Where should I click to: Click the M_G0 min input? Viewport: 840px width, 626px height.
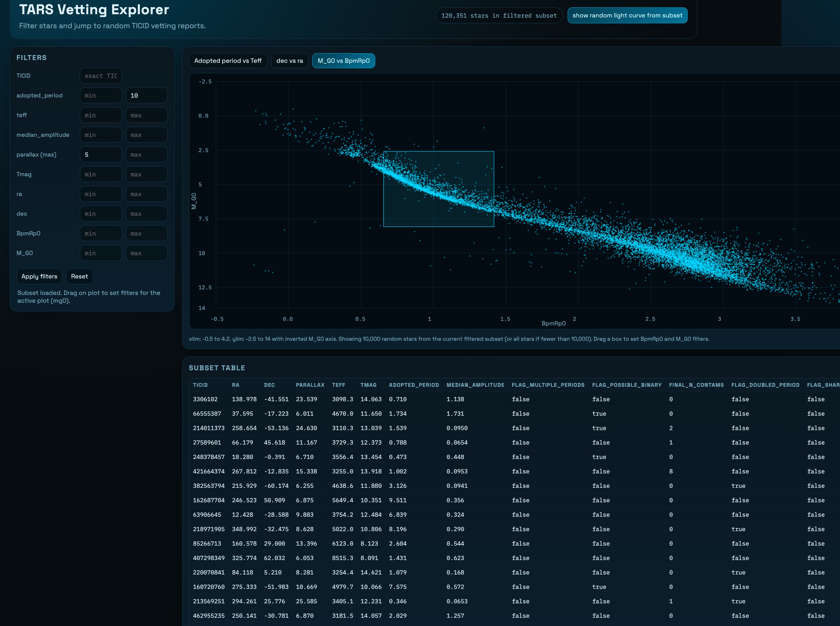(x=101, y=253)
